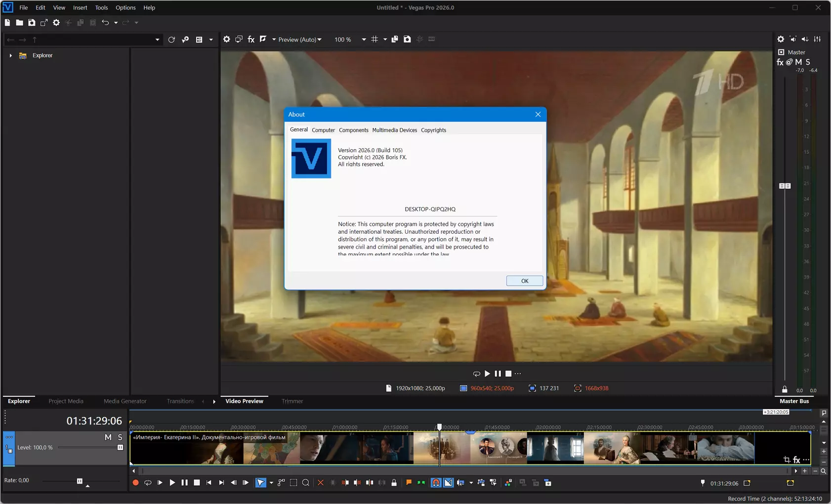This screenshot has height=504, width=831.
Task: Open the track's FX button
Action: [x=796, y=460]
